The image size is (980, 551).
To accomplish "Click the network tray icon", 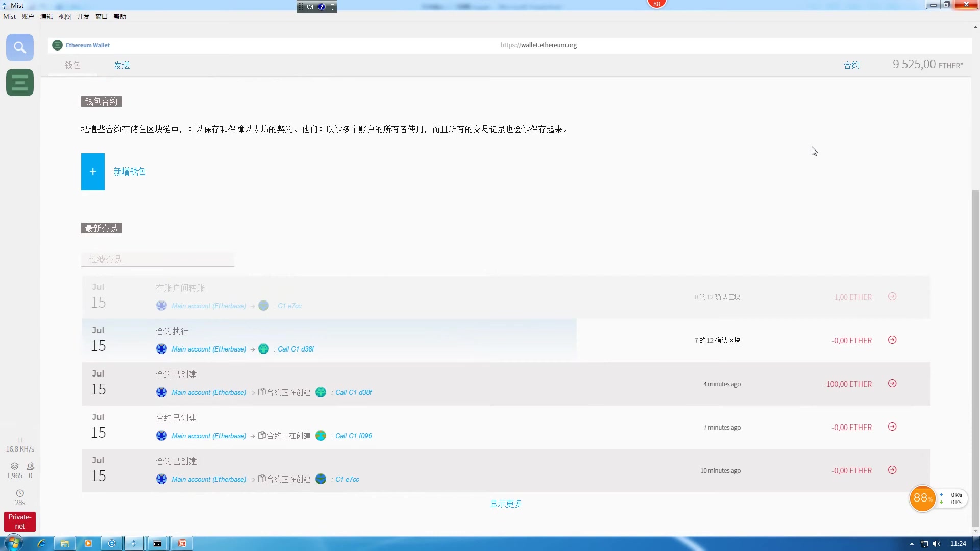I will pos(924,544).
